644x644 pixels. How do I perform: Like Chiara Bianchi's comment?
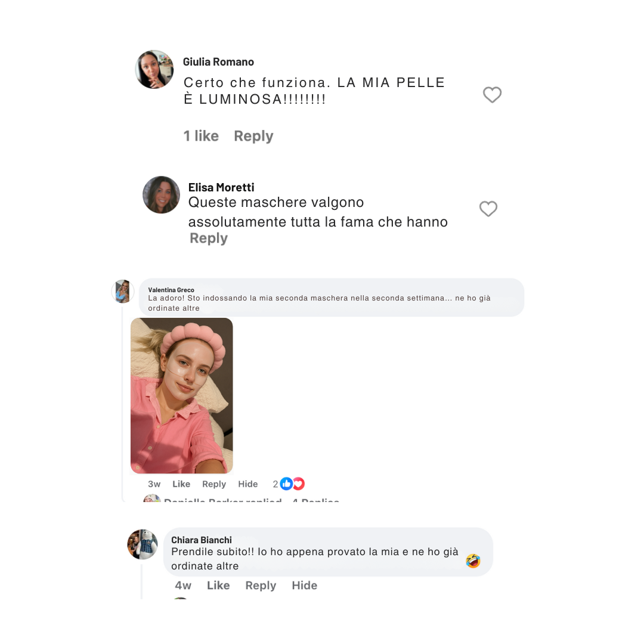pyautogui.click(x=218, y=586)
